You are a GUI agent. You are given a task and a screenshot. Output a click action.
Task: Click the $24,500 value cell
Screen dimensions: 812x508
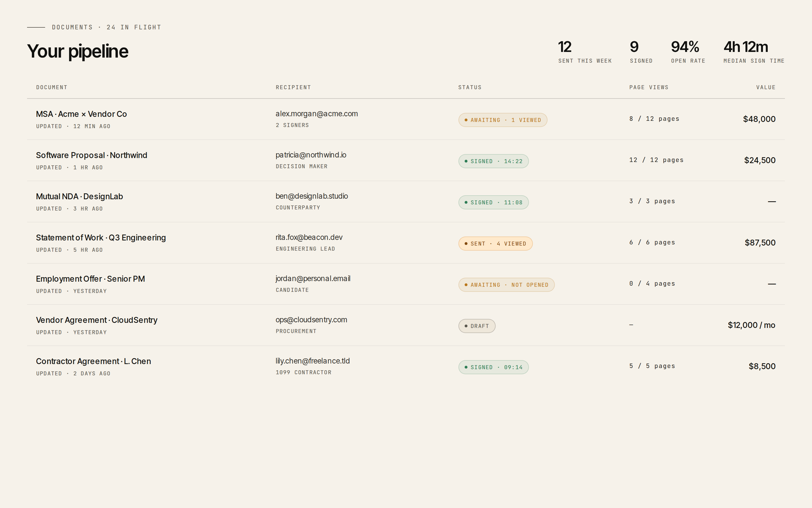coord(760,160)
